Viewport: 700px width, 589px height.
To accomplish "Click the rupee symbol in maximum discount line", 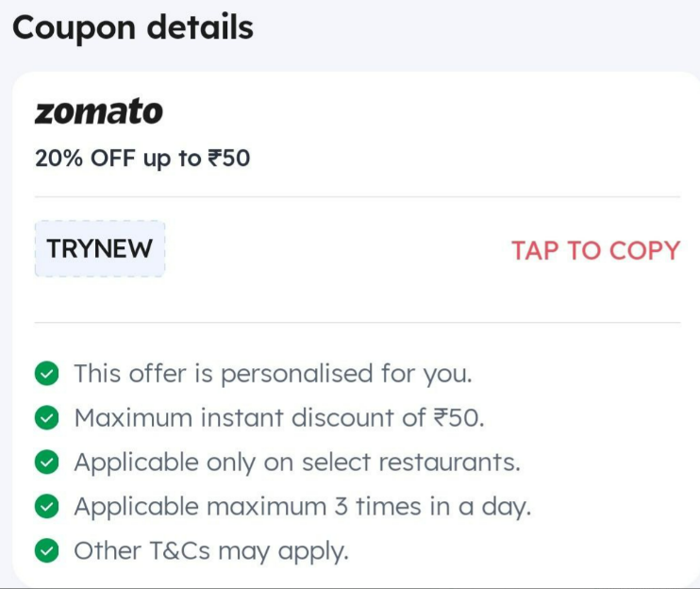I will coord(442,418).
